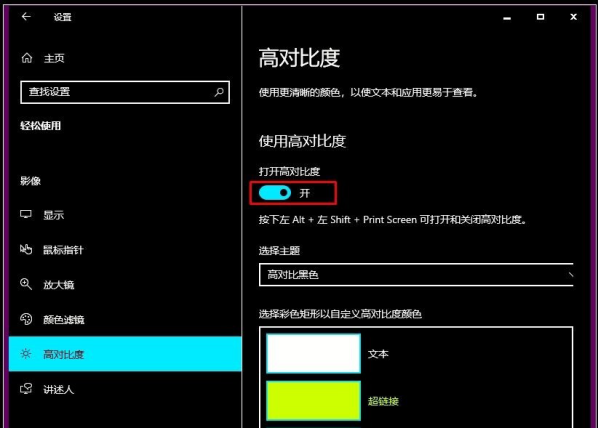598x429 pixels.
Task: Expand the 选择主题 dropdown arrow
Action: coord(570,275)
